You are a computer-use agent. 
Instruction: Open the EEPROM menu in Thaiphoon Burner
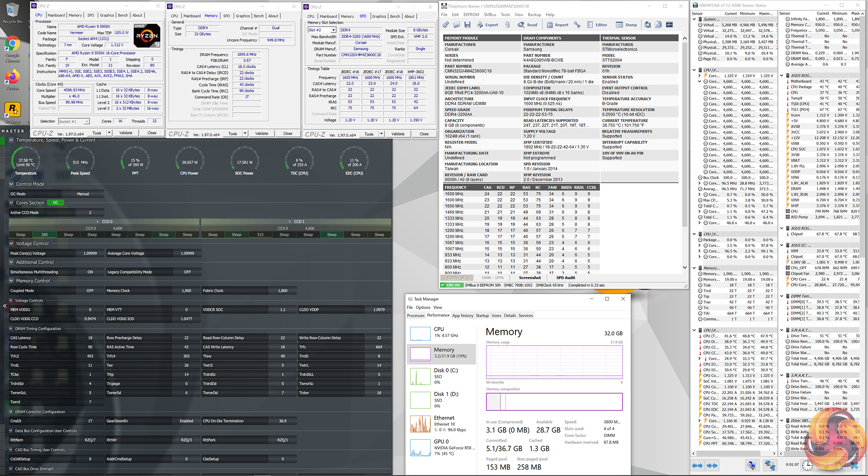coord(471,14)
